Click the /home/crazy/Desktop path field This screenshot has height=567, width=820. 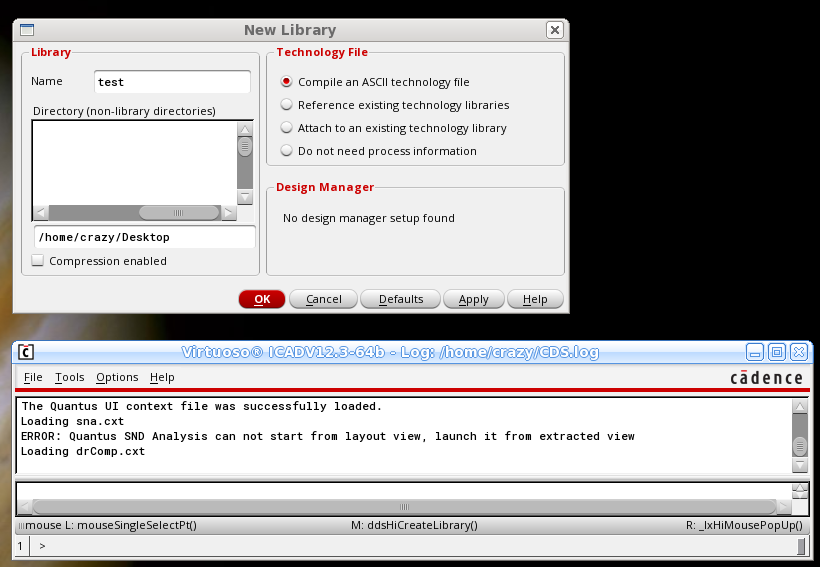(x=145, y=237)
